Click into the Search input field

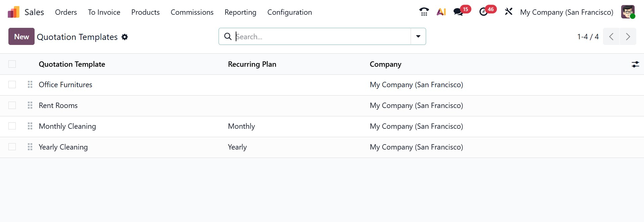coord(319,37)
